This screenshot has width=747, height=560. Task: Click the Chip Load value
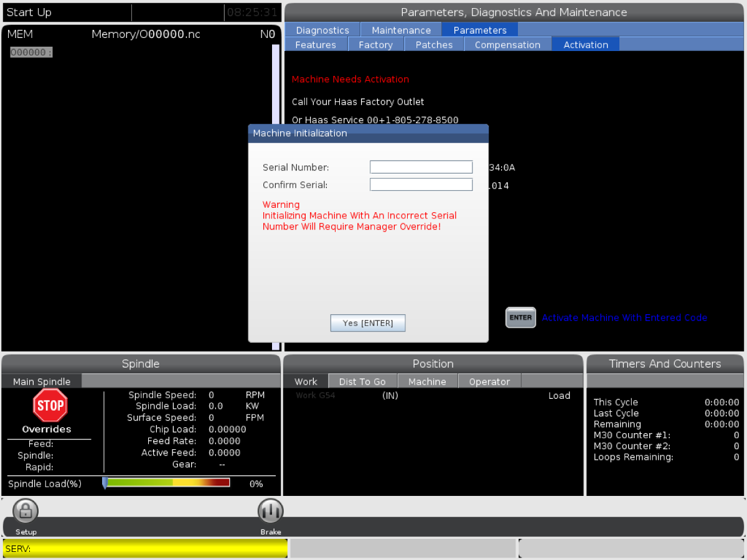227,429
